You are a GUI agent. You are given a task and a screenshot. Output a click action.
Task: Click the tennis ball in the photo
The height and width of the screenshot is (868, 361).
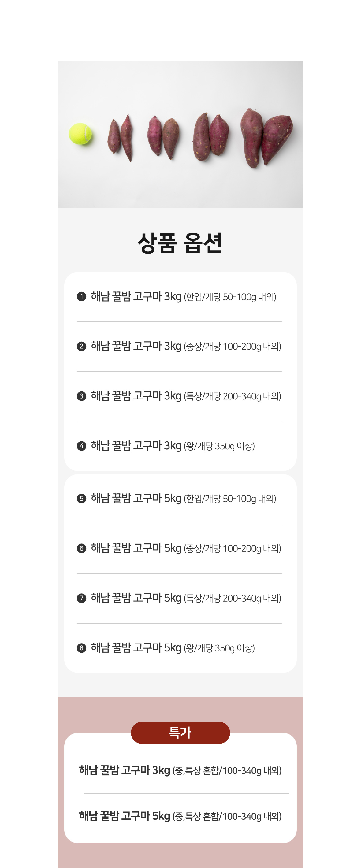80,134
